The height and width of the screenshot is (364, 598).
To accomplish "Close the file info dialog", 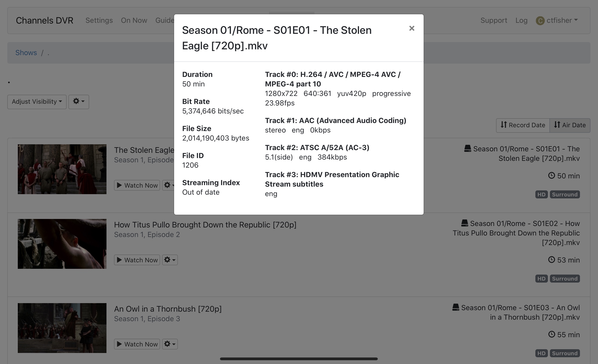I will [x=412, y=28].
